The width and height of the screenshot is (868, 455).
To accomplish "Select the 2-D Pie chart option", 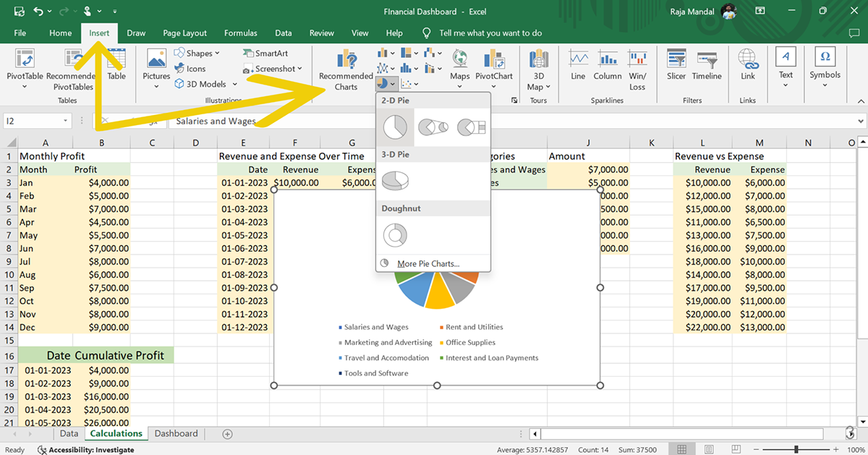I will 394,127.
